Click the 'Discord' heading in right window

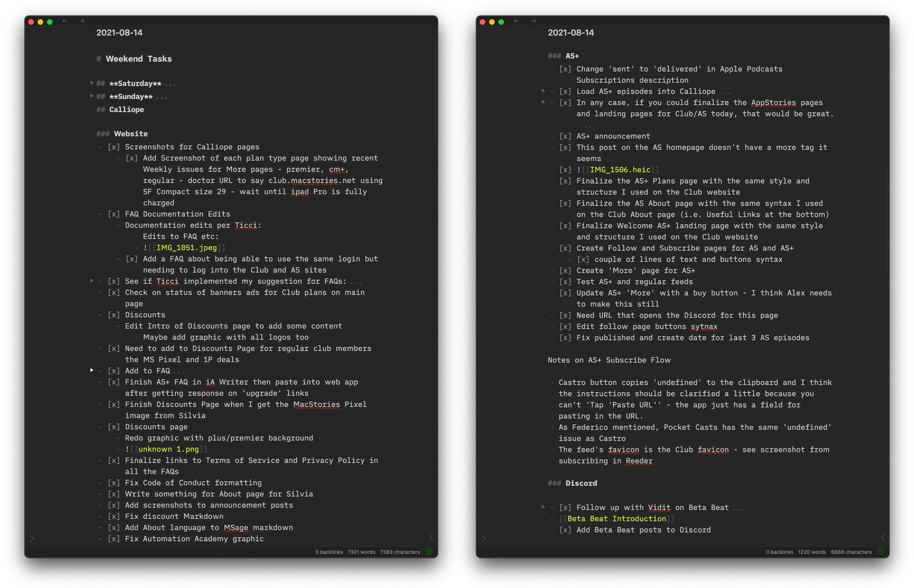pos(581,483)
